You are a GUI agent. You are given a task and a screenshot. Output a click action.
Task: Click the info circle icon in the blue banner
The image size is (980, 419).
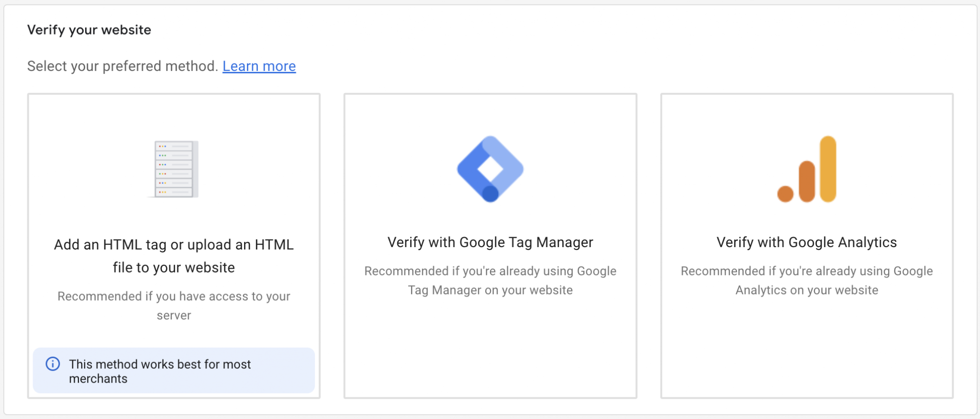pyautogui.click(x=53, y=364)
